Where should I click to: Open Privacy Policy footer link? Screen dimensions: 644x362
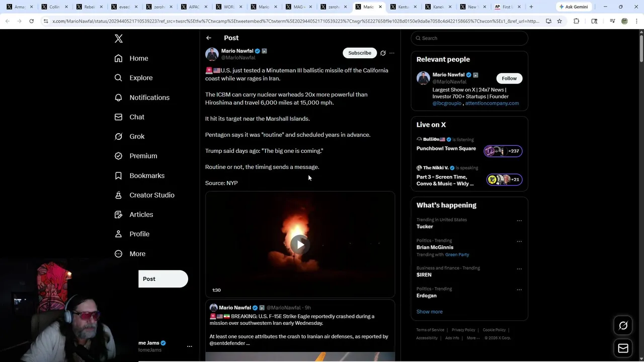[463, 330]
